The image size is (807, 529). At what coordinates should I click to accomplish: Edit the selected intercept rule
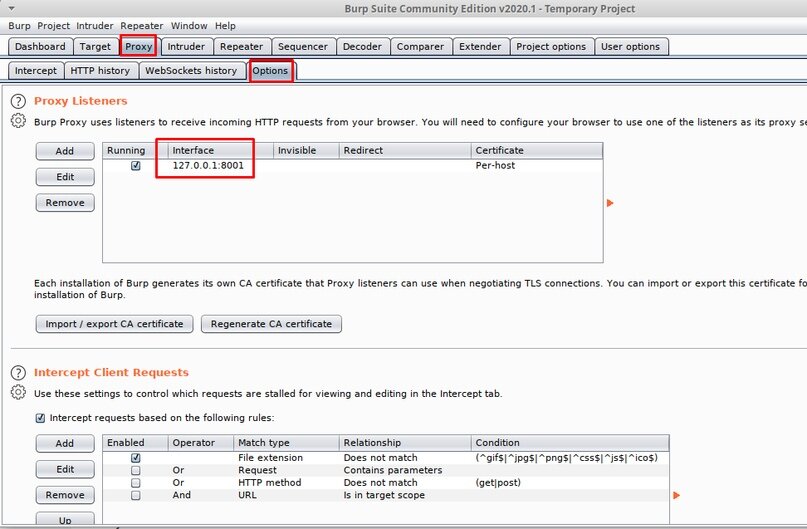click(x=65, y=469)
